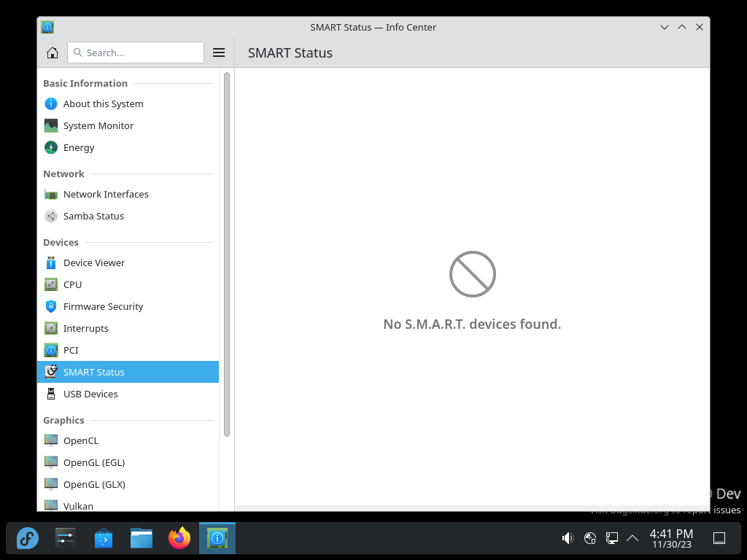Select CPU label
Screen dimensions: 747x560
(72, 285)
